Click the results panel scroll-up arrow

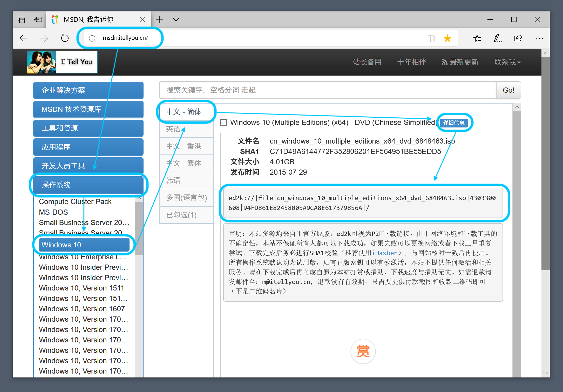coord(517,107)
